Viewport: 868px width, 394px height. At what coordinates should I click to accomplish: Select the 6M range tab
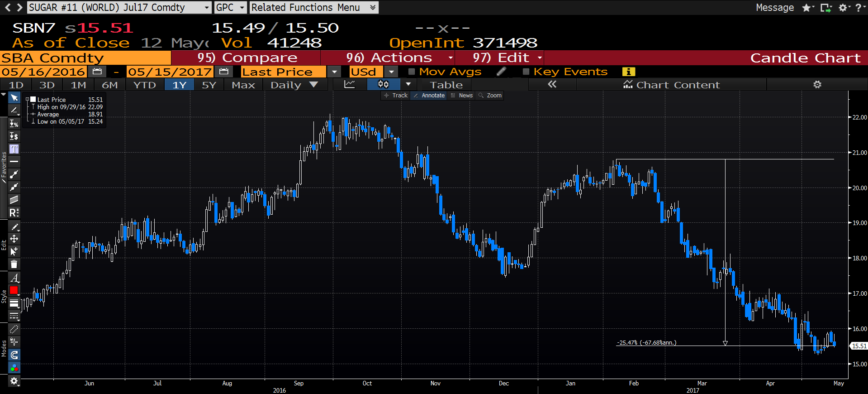tap(109, 85)
